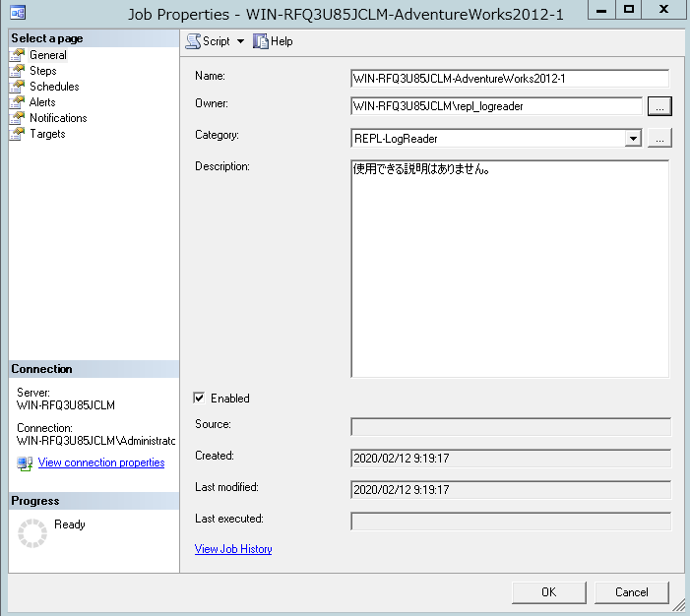Image resolution: width=690 pixels, height=616 pixels.
Task: Open the Script dropdown arrow
Action: coord(240,41)
